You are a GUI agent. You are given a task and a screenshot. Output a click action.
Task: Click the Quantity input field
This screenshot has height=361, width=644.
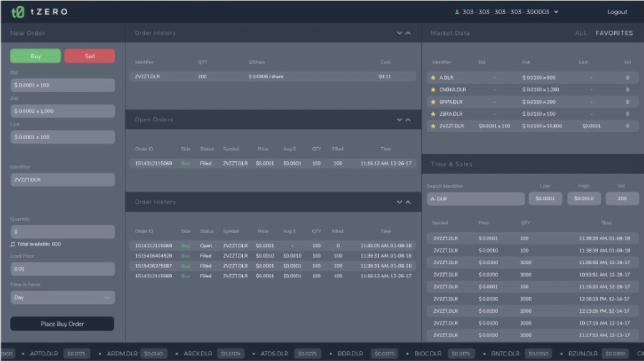(62, 232)
